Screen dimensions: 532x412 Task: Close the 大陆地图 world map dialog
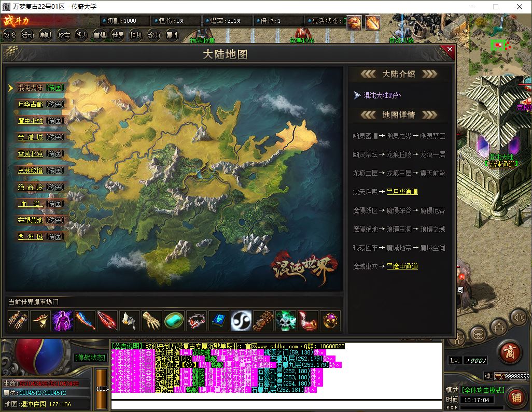(450, 50)
